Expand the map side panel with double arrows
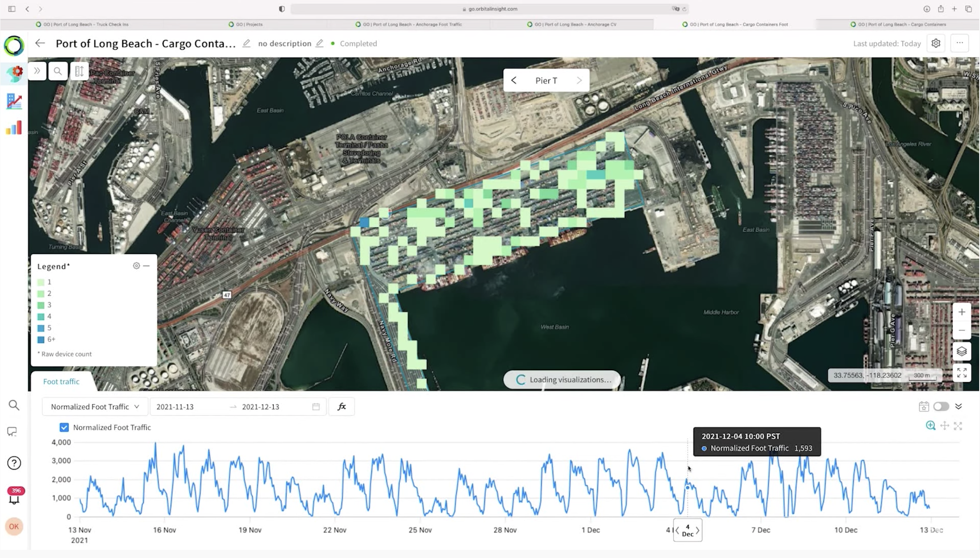Image resolution: width=980 pixels, height=558 pixels. [37, 71]
